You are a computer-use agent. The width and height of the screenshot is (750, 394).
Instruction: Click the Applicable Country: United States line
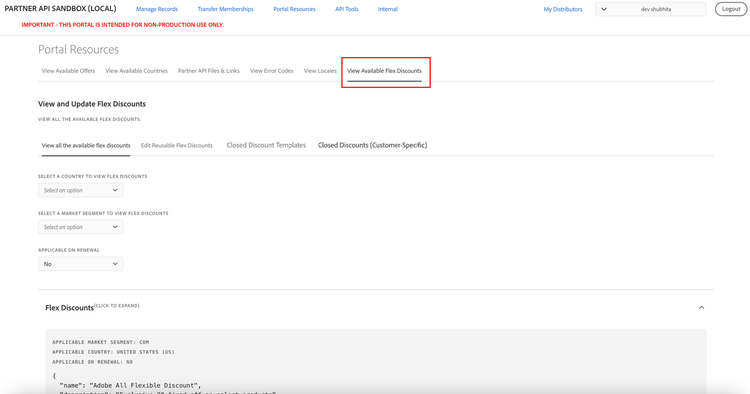113,352
